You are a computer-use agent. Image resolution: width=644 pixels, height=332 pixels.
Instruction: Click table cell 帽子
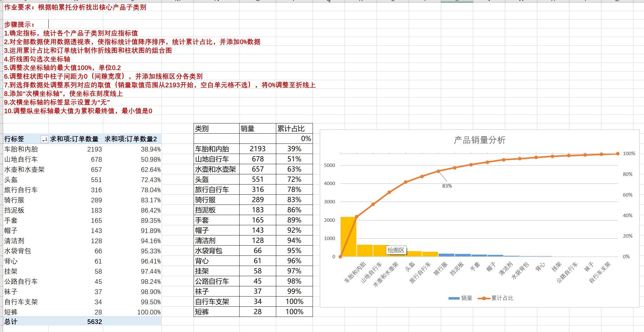point(216,230)
